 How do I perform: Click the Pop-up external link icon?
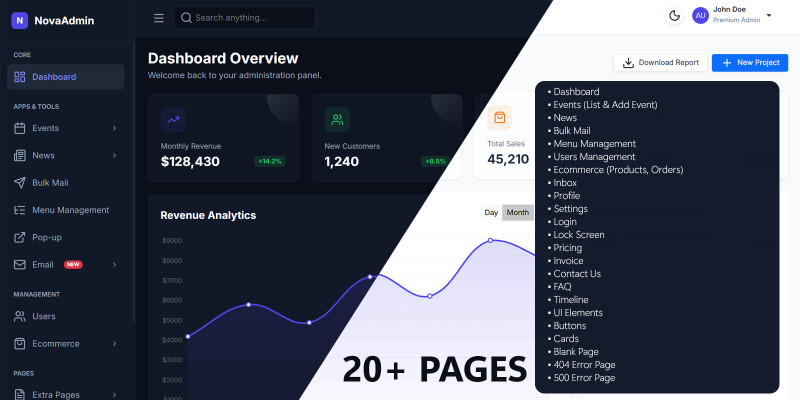20,237
